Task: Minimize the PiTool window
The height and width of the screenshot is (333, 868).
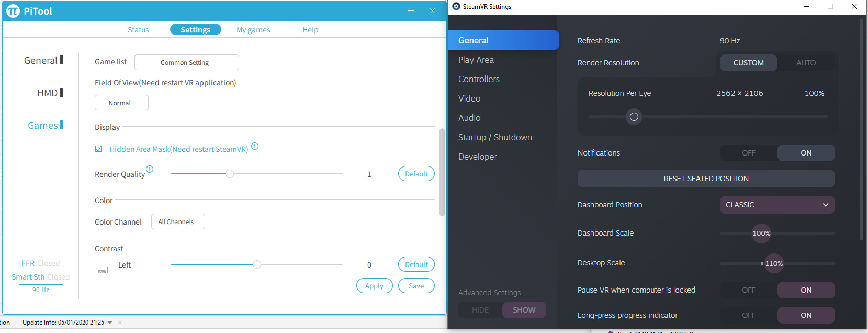Action: pos(411,11)
